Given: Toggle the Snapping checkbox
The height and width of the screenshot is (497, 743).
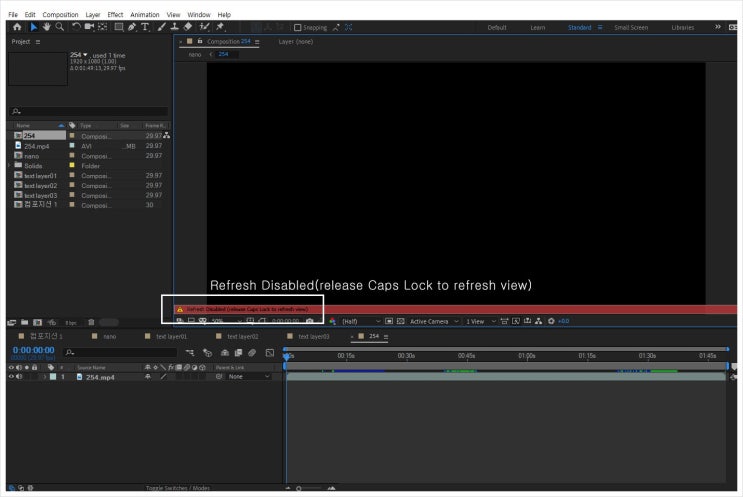Looking at the screenshot, I should pyautogui.click(x=298, y=27).
